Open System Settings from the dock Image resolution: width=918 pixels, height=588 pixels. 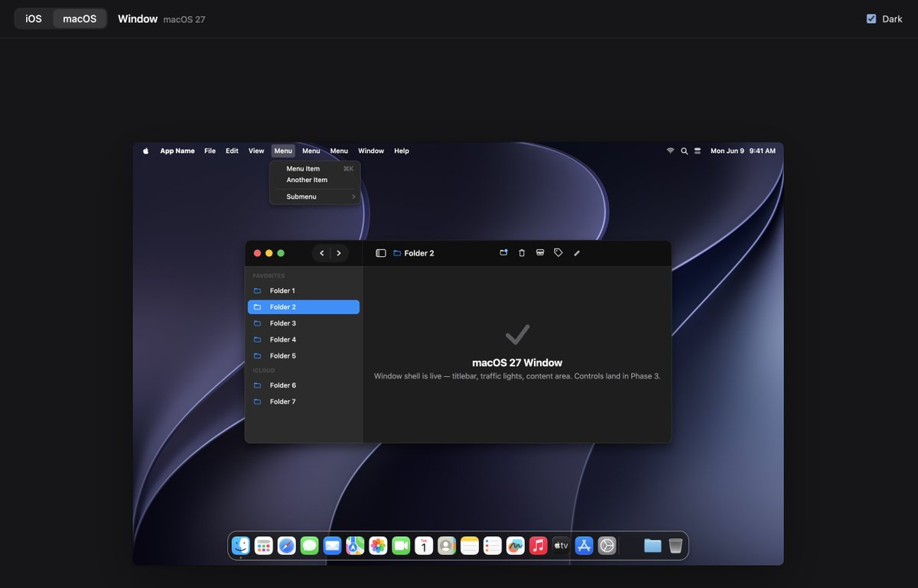tap(607, 545)
